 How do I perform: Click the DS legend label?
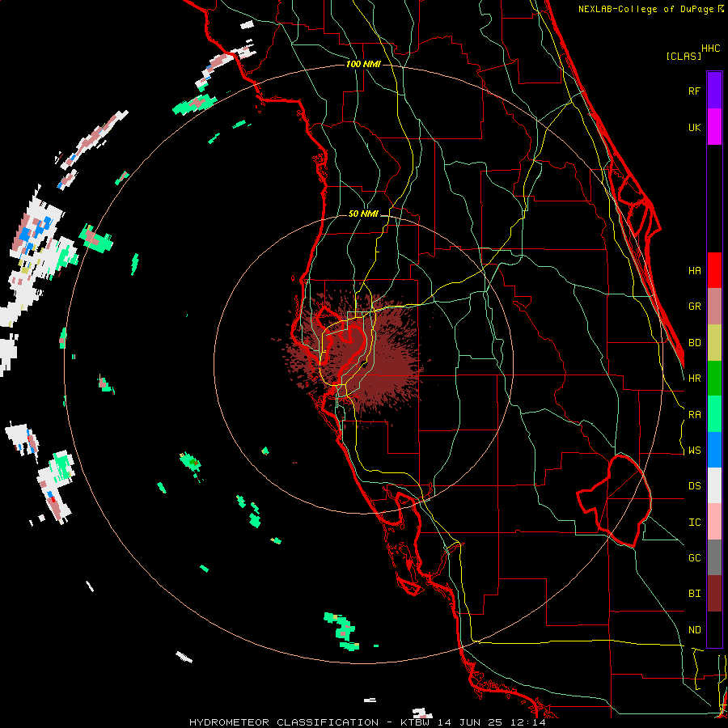694,486
